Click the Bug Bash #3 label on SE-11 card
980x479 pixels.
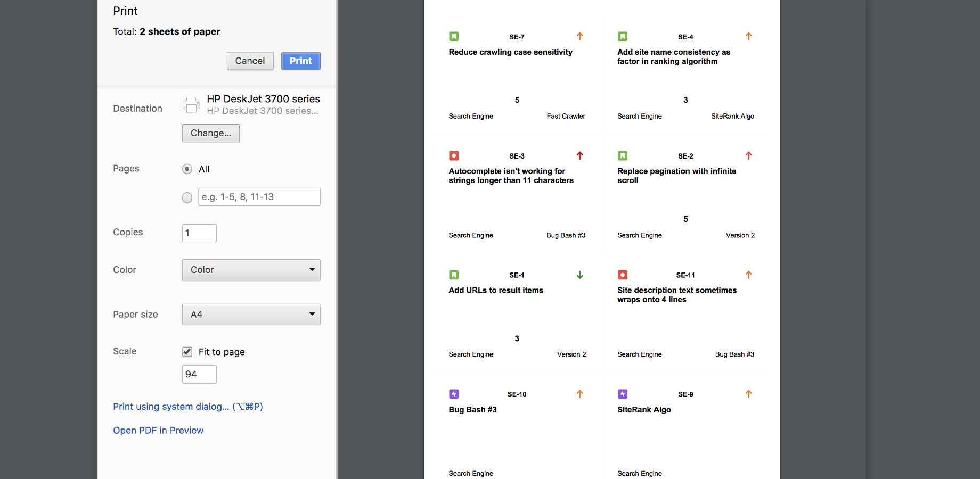(x=735, y=354)
